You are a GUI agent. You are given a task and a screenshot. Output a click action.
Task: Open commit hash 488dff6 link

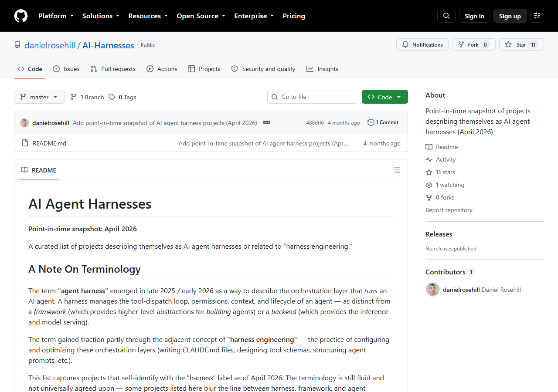coord(315,123)
